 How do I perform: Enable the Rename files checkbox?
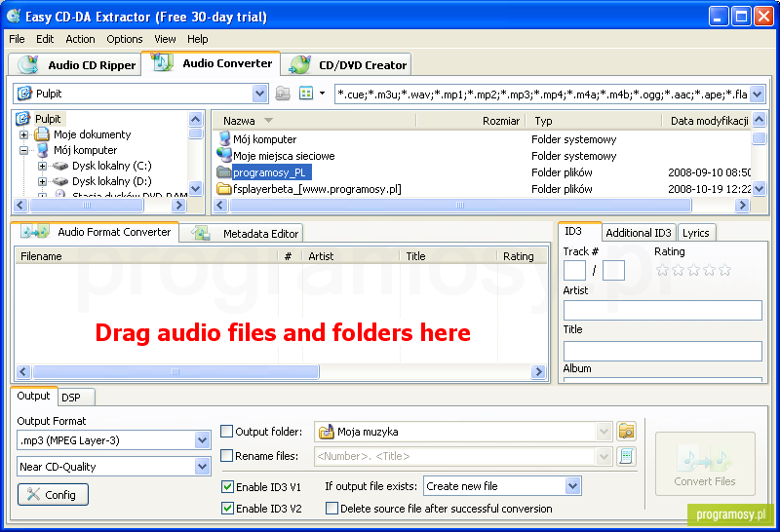pos(226,455)
